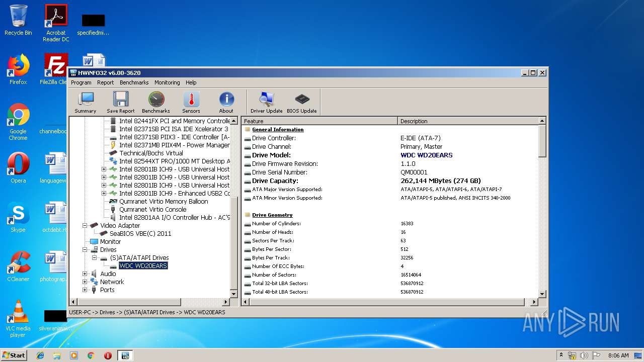Click General Information section heading
This screenshot has height=362, width=644.
(x=278, y=130)
